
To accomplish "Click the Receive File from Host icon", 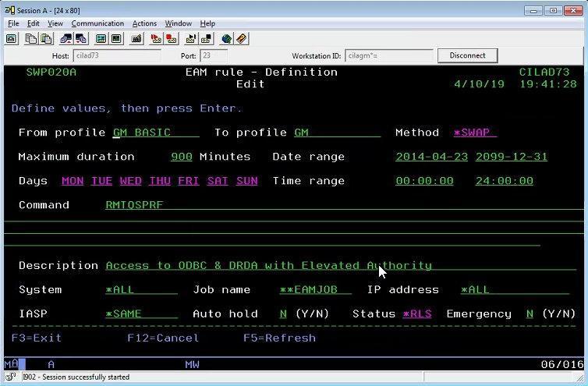I will point(81,38).
